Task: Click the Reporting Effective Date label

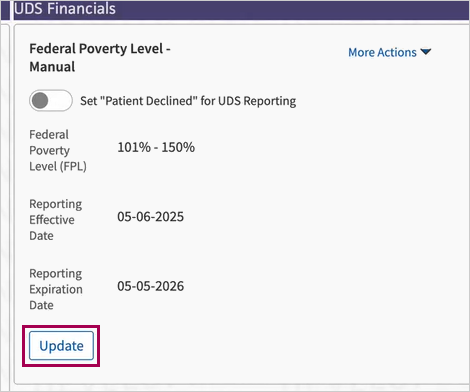Action: tap(56, 220)
